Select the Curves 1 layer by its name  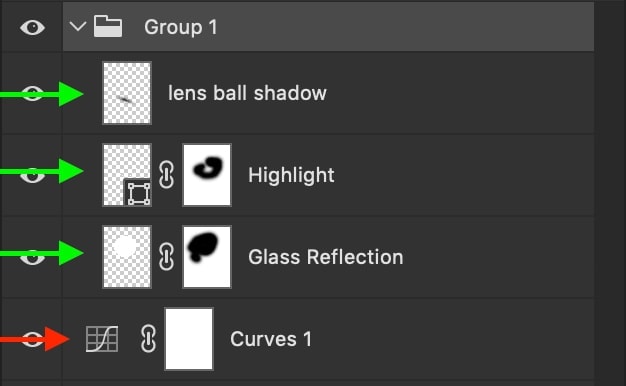[x=271, y=339]
